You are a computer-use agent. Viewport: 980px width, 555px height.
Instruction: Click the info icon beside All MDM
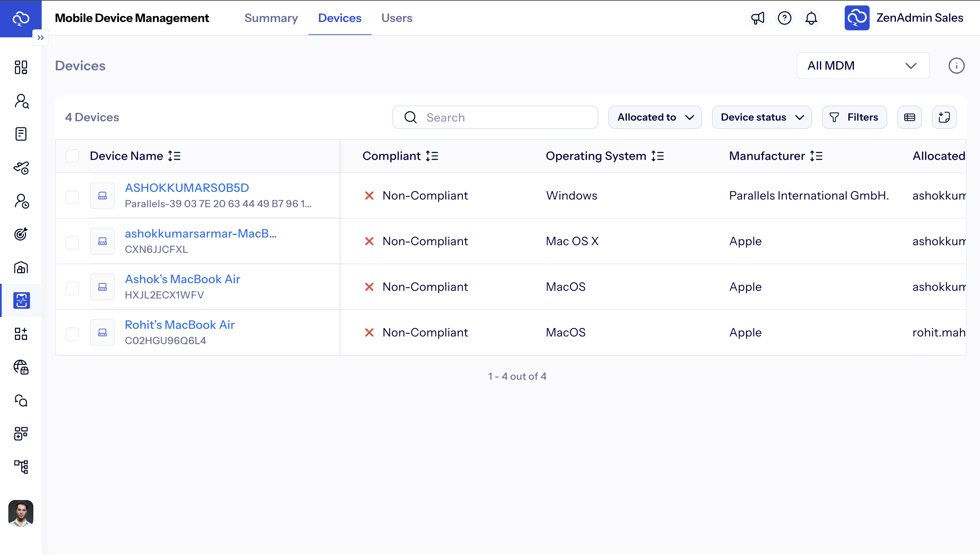pos(956,66)
